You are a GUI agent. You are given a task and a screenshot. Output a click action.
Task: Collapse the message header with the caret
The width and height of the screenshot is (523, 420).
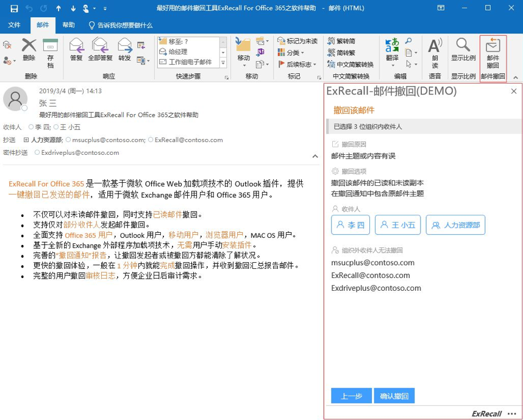click(315, 156)
